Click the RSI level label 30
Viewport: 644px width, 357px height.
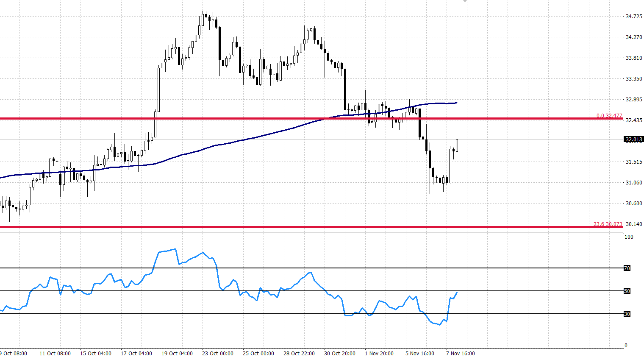click(x=627, y=314)
